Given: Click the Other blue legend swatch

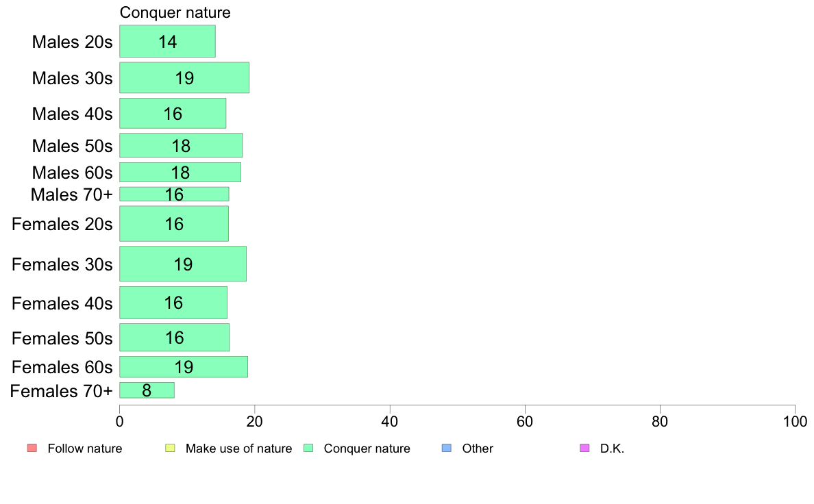Looking at the screenshot, I should click(x=447, y=448).
